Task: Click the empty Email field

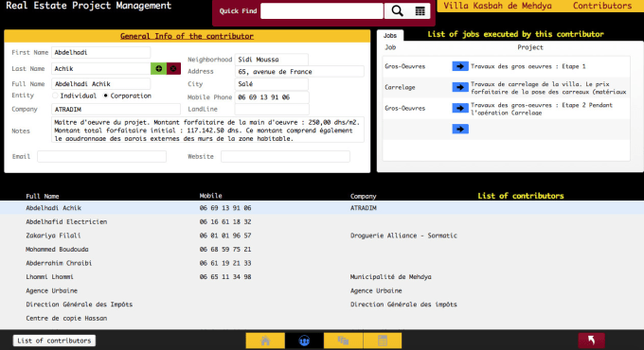Action: [x=102, y=156]
